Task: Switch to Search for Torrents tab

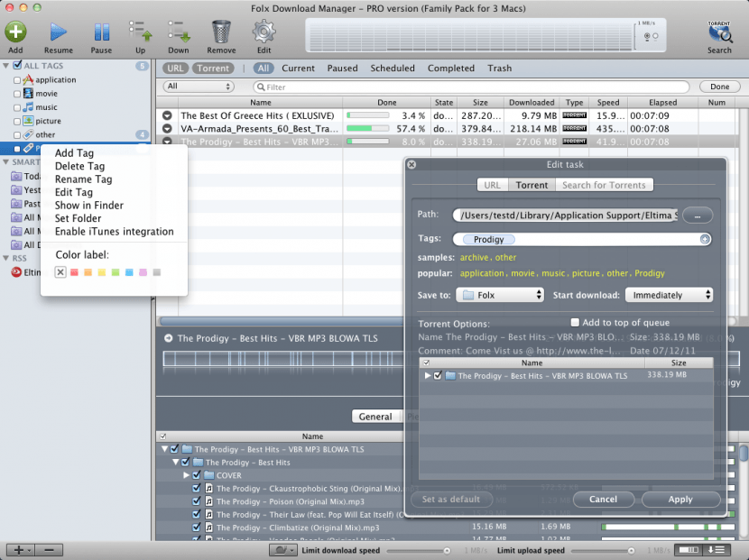Action: point(604,185)
